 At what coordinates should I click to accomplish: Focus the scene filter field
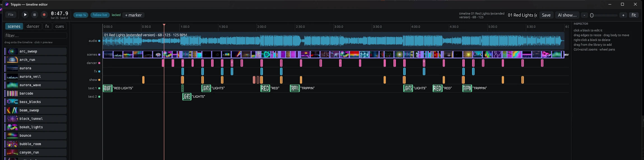(x=36, y=36)
